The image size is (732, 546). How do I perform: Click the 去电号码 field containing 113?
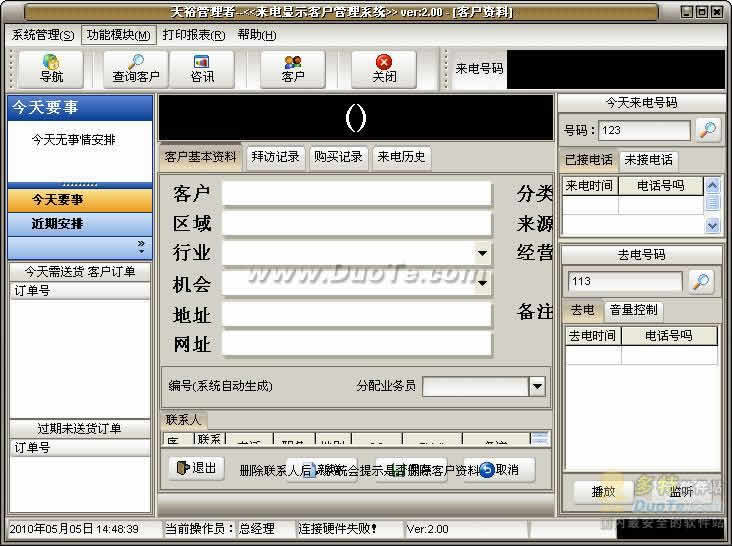coord(625,281)
